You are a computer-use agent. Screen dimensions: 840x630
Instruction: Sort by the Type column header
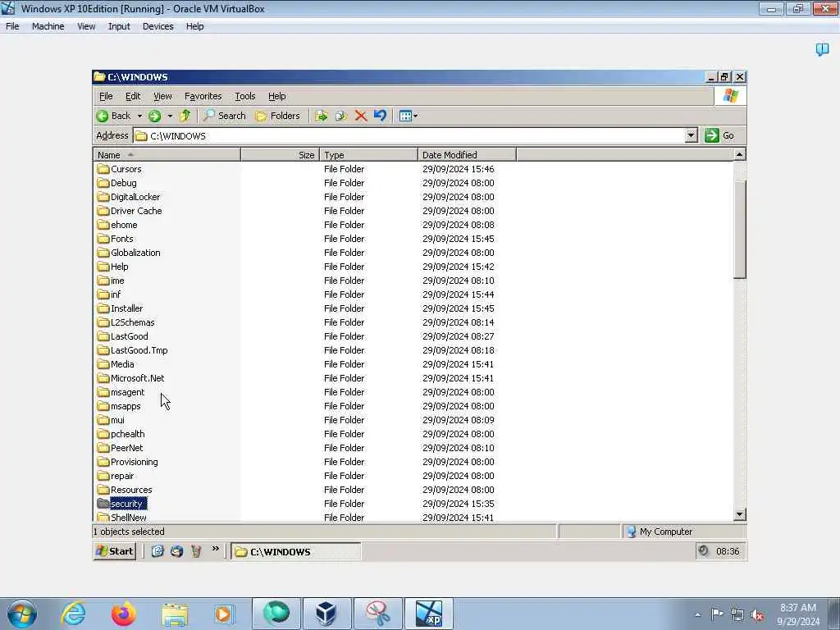(368, 155)
